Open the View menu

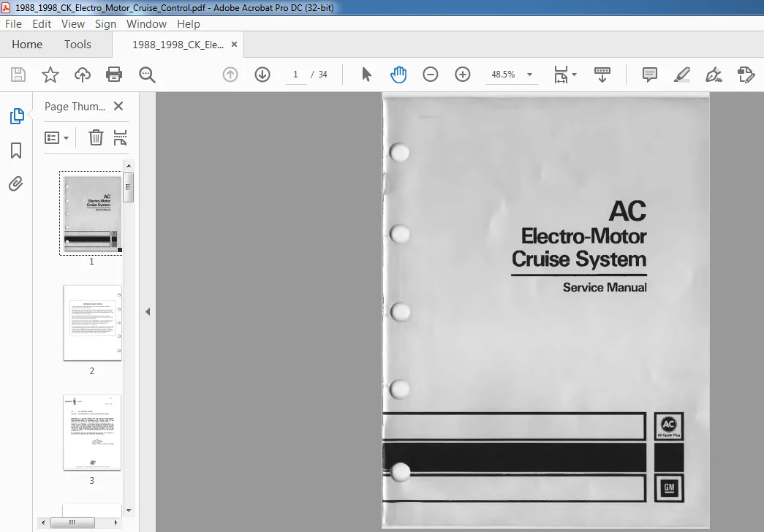click(x=73, y=24)
